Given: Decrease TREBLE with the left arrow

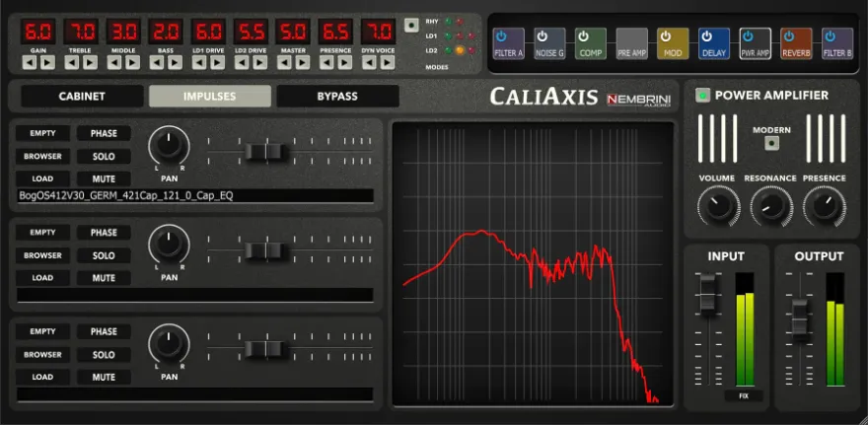Looking at the screenshot, I should [x=71, y=62].
